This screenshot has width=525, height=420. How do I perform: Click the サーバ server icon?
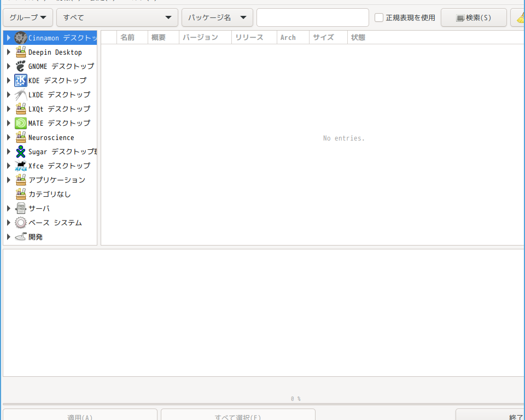click(x=20, y=208)
